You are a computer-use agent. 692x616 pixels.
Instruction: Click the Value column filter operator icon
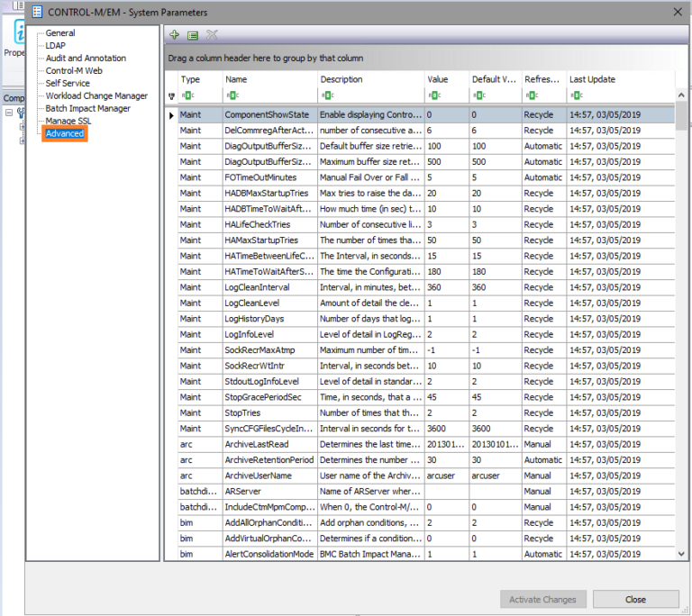434,95
